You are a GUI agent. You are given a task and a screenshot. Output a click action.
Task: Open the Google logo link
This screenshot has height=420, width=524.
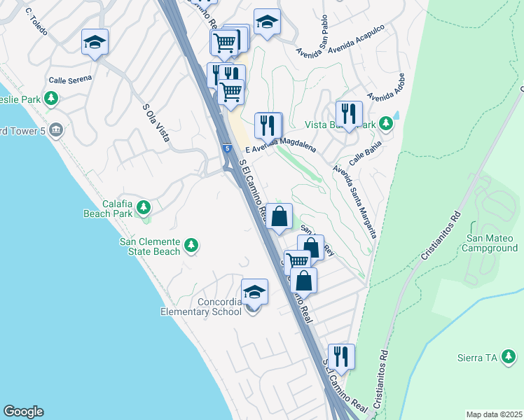coord(23,412)
